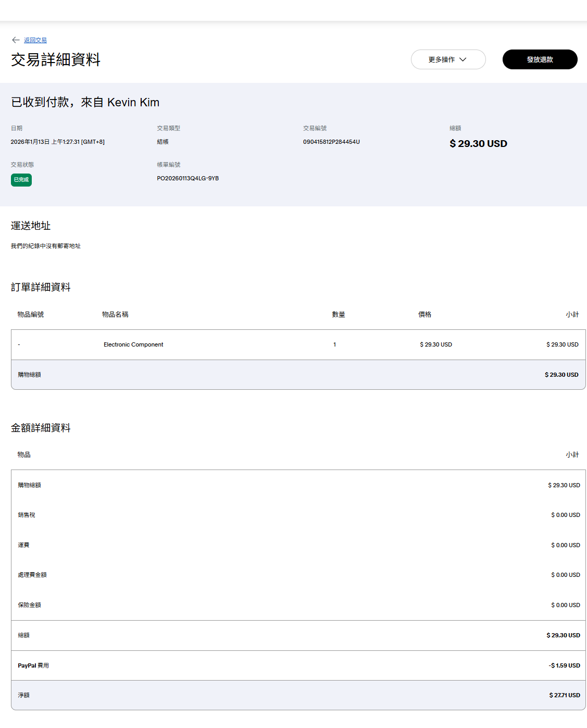Click the Electronic Component item name
The width and height of the screenshot is (587, 728).
(x=133, y=344)
